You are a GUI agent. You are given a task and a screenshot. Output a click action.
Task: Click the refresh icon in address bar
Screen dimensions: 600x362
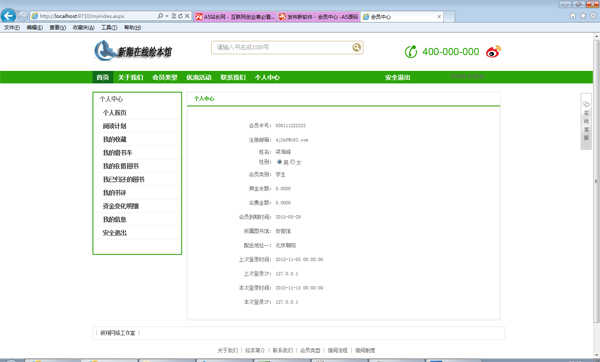(x=180, y=16)
